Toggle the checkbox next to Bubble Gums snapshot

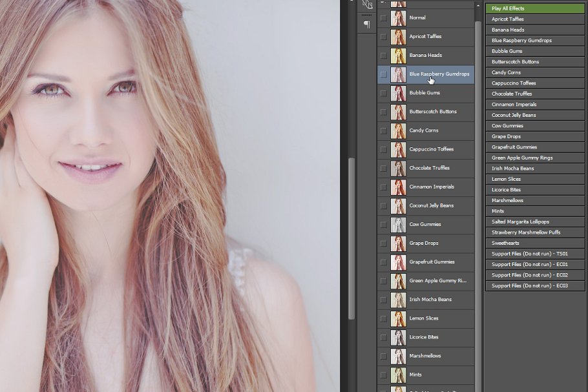click(384, 93)
